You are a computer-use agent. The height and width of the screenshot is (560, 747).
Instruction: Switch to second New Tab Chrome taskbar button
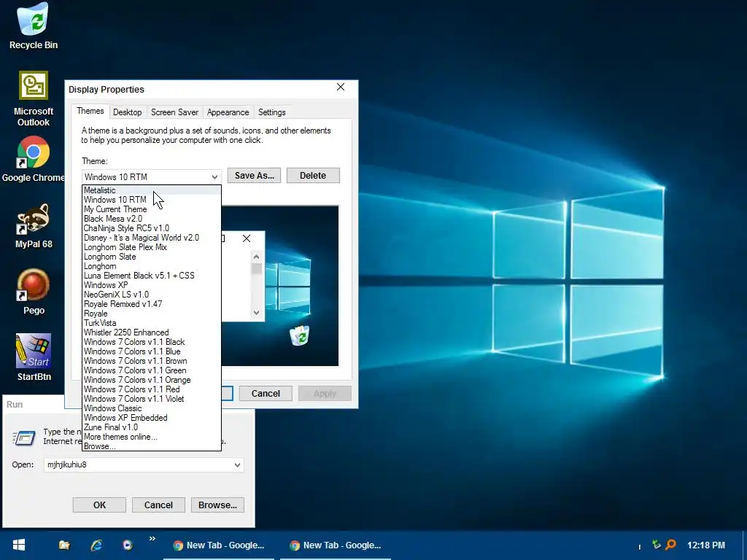(336, 545)
